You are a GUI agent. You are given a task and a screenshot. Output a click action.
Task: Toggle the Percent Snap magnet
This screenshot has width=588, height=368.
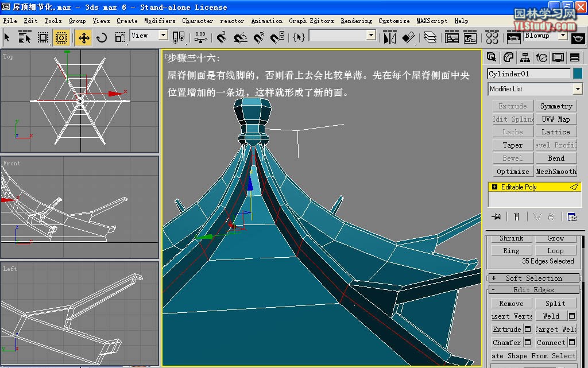pyautogui.click(x=259, y=37)
